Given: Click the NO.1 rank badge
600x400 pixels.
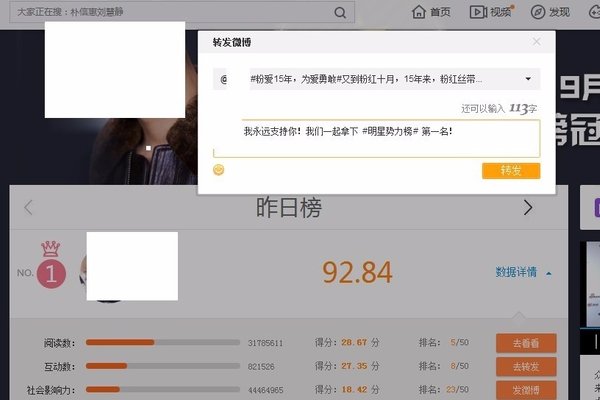Looking at the screenshot, I should [51, 274].
